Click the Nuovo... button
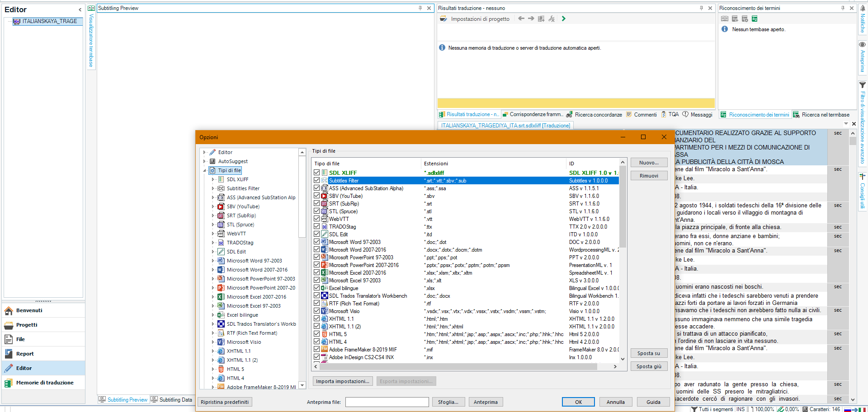 tap(649, 163)
